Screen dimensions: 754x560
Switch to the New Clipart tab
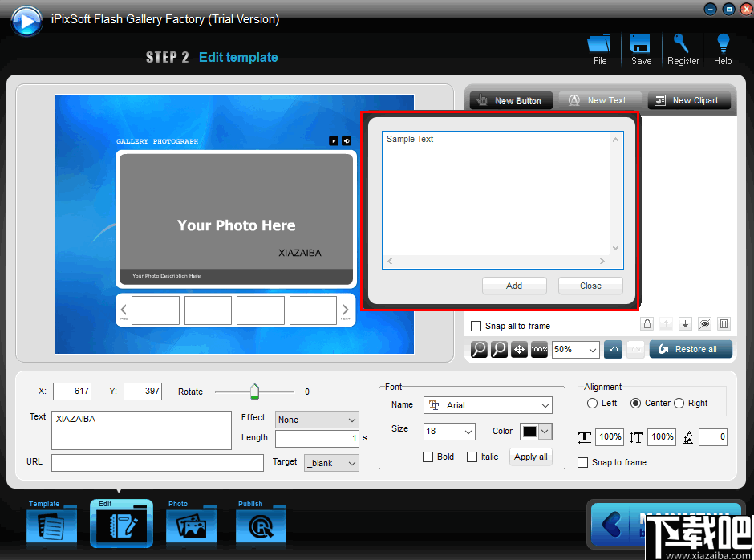(689, 100)
